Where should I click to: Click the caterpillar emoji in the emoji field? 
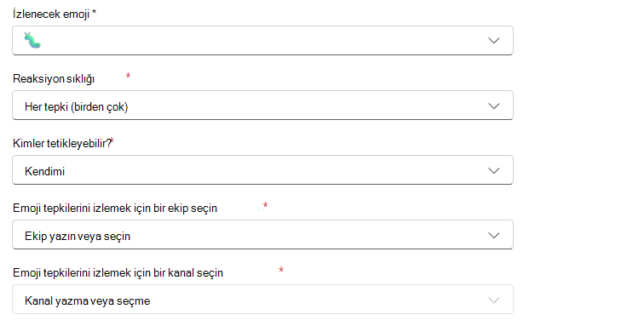(x=32, y=40)
